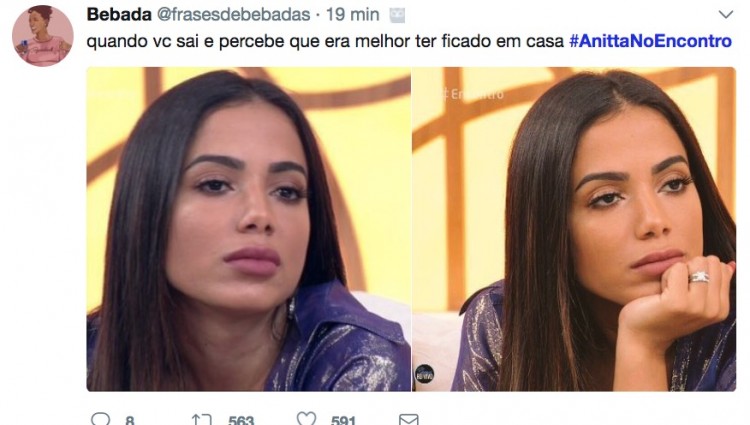The width and height of the screenshot is (750, 425).
Task: Click the ring on the woman's finger
Action: [x=699, y=277]
